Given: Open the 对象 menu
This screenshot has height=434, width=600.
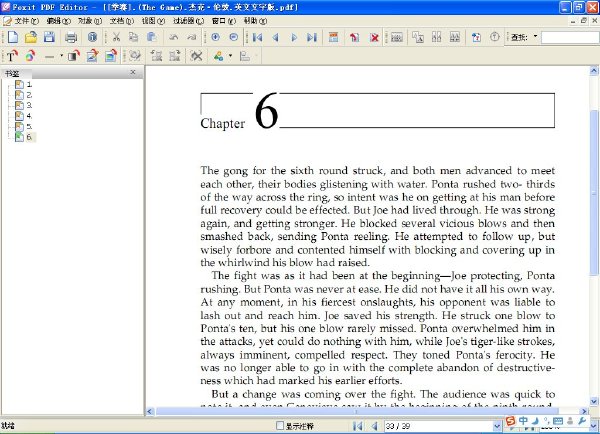Looking at the screenshot, I should coord(90,21).
